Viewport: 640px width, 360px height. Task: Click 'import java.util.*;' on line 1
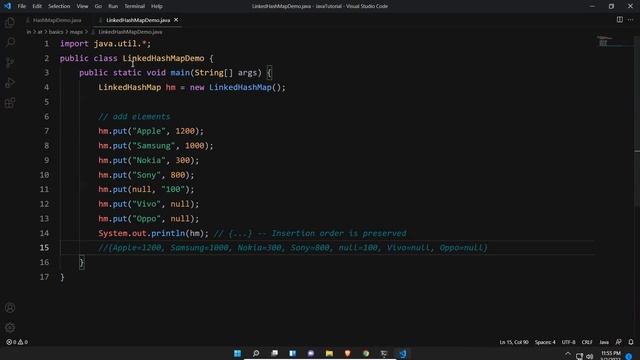(105, 44)
